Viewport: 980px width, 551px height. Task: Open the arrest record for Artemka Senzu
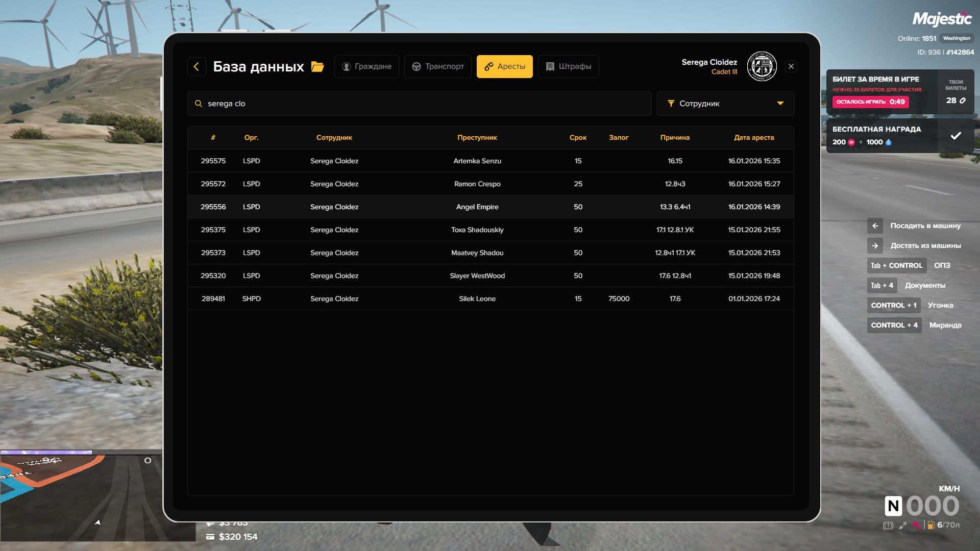pyautogui.click(x=477, y=161)
